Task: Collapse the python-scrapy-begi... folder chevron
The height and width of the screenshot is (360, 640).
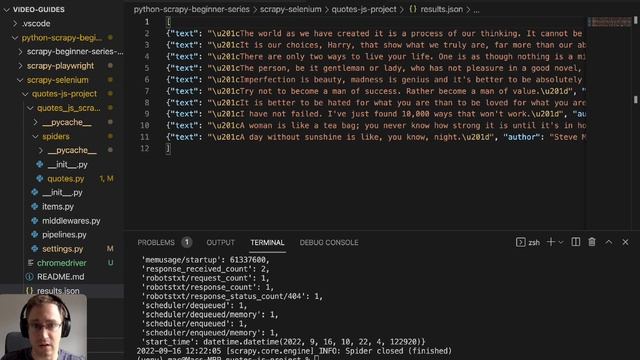Action: (15, 38)
